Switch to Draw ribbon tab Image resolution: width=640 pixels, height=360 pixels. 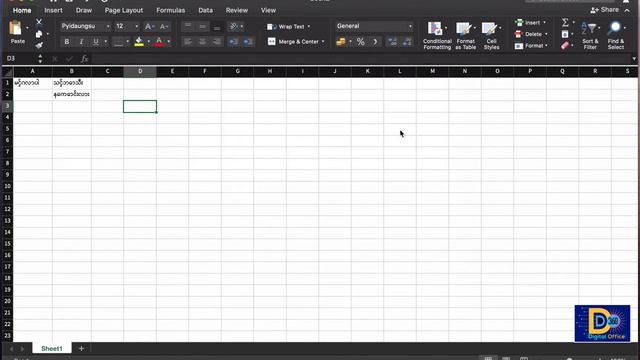[x=84, y=10]
